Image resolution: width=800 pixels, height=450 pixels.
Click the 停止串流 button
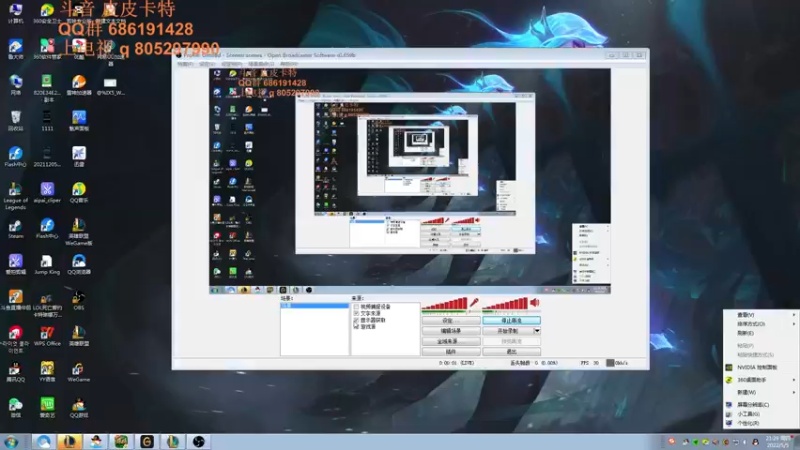click(x=511, y=320)
